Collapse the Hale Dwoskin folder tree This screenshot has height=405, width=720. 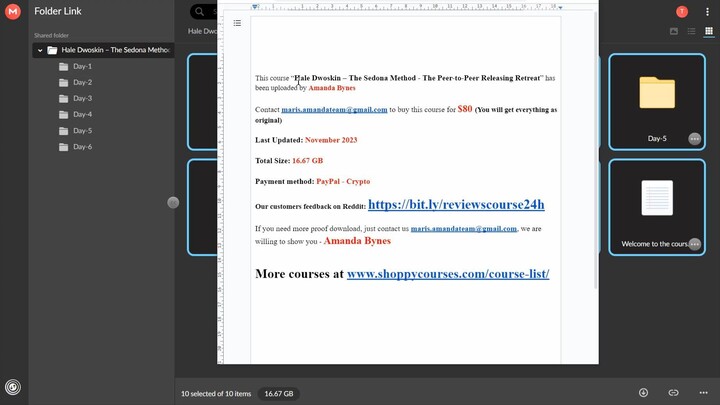click(40, 50)
